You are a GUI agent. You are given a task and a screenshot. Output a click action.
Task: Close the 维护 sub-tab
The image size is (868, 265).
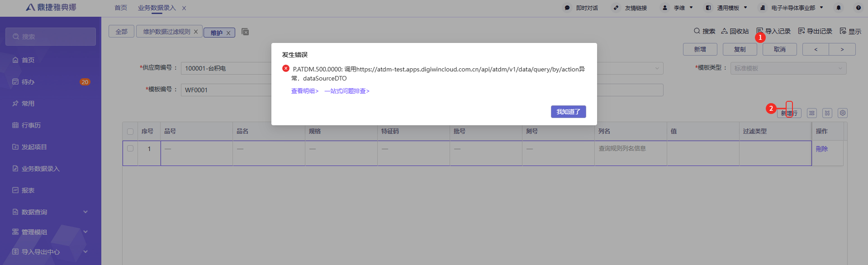pos(228,33)
